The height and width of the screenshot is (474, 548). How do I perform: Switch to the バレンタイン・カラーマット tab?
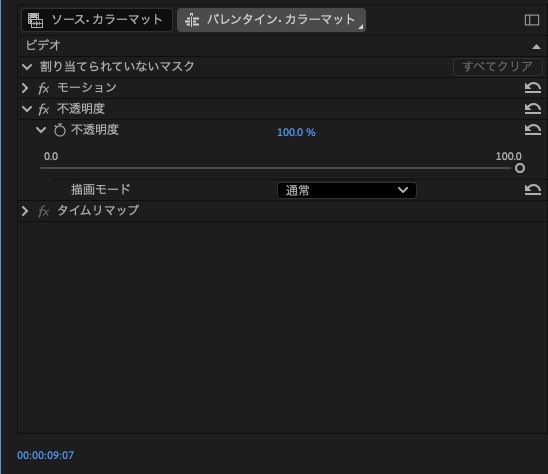(271, 20)
